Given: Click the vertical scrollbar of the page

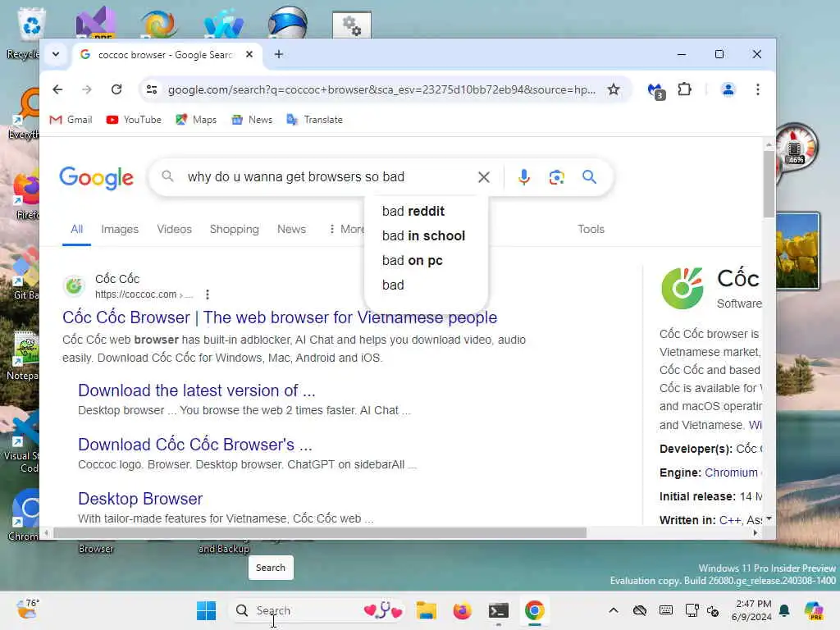Looking at the screenshot, I should coord(769,185).
